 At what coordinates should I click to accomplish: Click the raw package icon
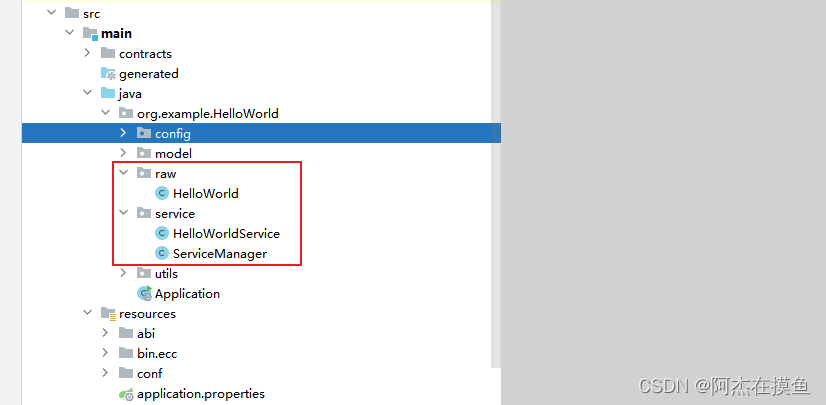pyautogui.click(x=144, y=173)
